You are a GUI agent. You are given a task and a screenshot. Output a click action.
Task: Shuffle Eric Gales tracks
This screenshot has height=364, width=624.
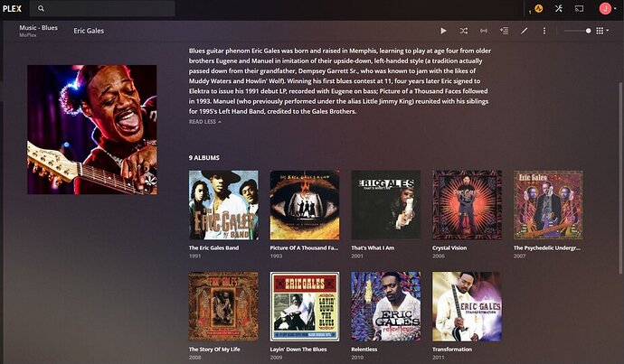tap(464, 31)
